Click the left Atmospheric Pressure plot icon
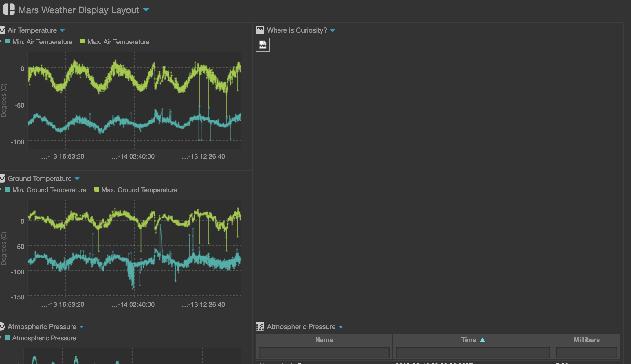631x364 pixels. pyautogui.click(x=2, y=326)
